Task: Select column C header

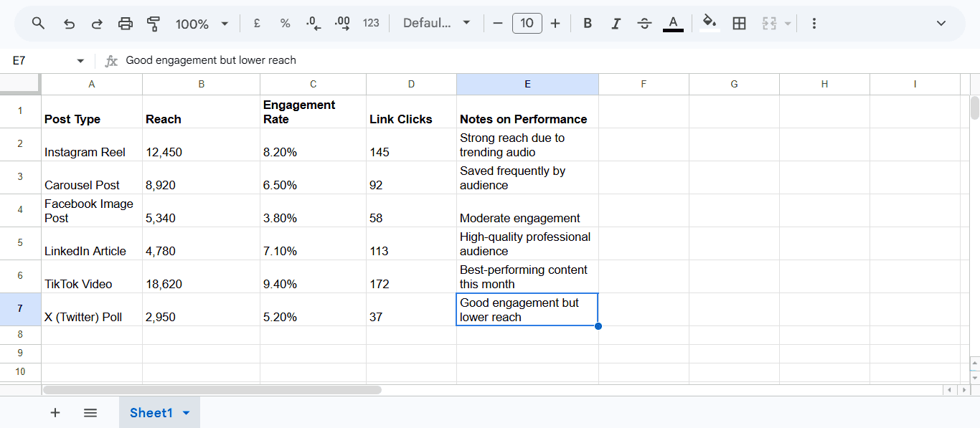Action: coord(314,84)
